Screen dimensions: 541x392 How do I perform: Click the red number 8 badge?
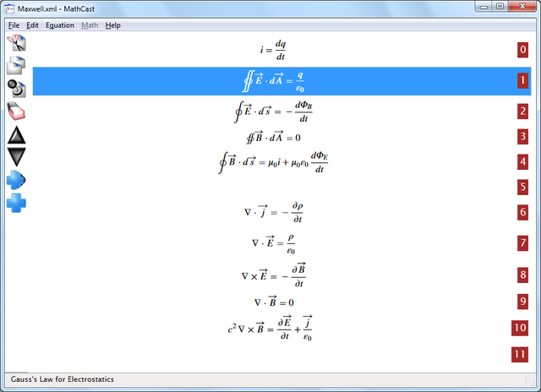pyautogui.click(x=522, y=275)
